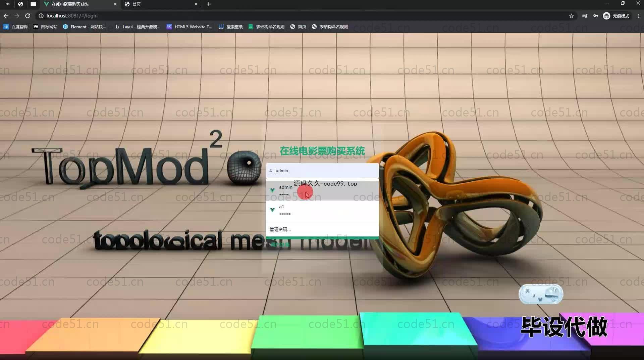The image size is (644, 360).
Task: Click the 英 input method floating widget
Action: click(x=541, y=294)
